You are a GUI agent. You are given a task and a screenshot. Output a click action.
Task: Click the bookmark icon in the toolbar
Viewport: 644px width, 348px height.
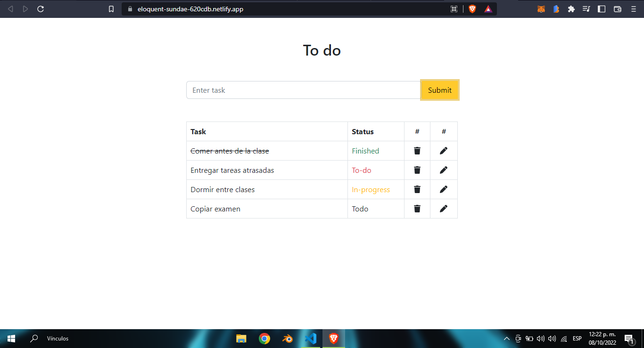pyautogui.click(x=111, y=8)
